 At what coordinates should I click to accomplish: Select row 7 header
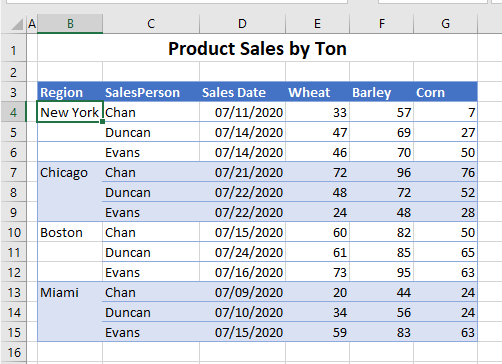[13, 172]
